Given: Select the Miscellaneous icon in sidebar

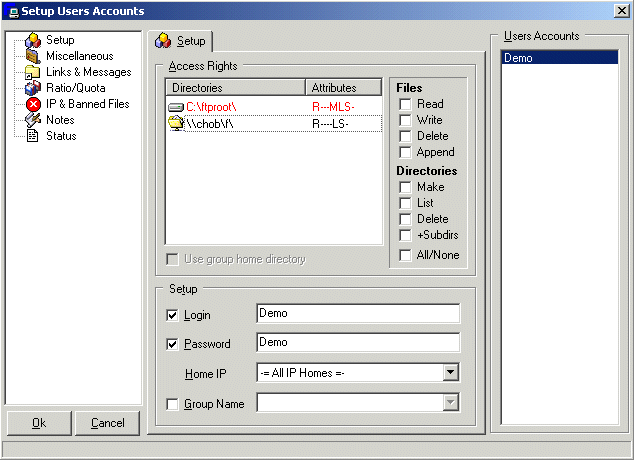Looking at the screenshot, I should [x=33, y=56].
